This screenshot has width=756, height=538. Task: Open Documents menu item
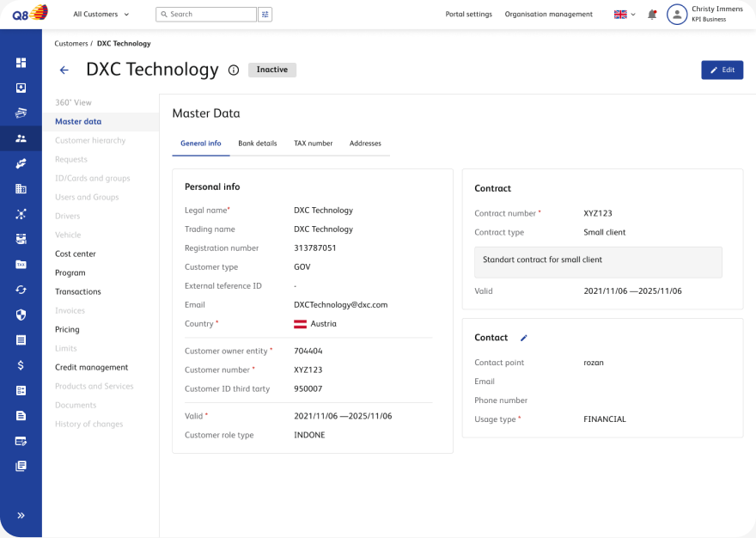coord(76,405)
